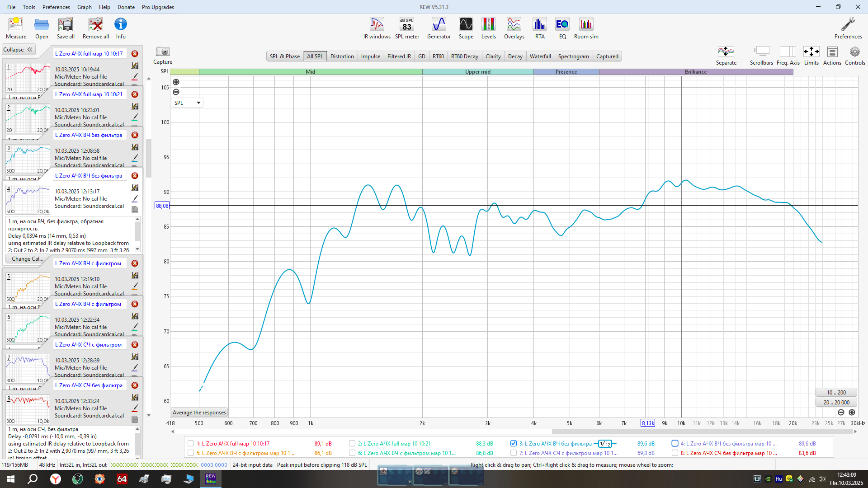Open the Scope tool
Screen dimensions: 868x488
466,28
